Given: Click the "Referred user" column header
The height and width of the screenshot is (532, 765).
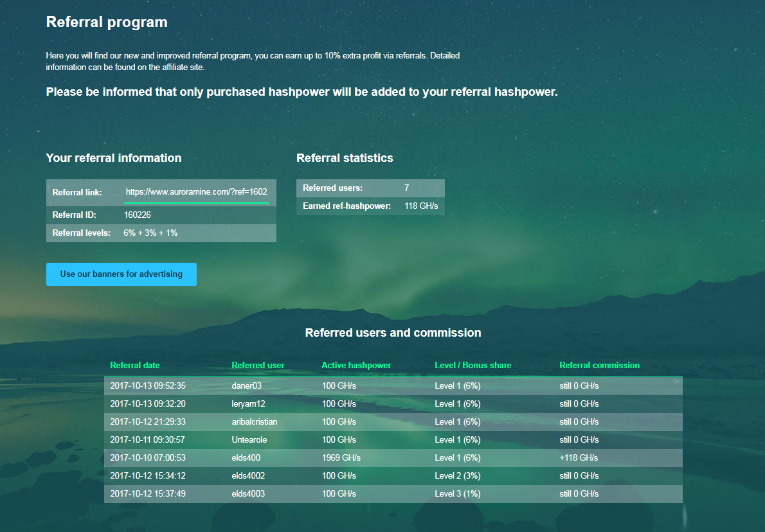Looking at the screenshot, I should [x=258, y=366].
